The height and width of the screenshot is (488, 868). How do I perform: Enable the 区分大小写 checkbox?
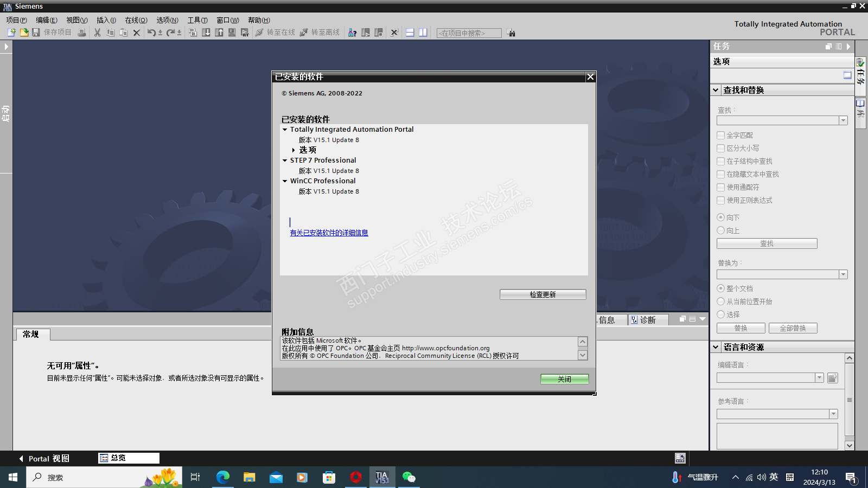click(721, 148)
